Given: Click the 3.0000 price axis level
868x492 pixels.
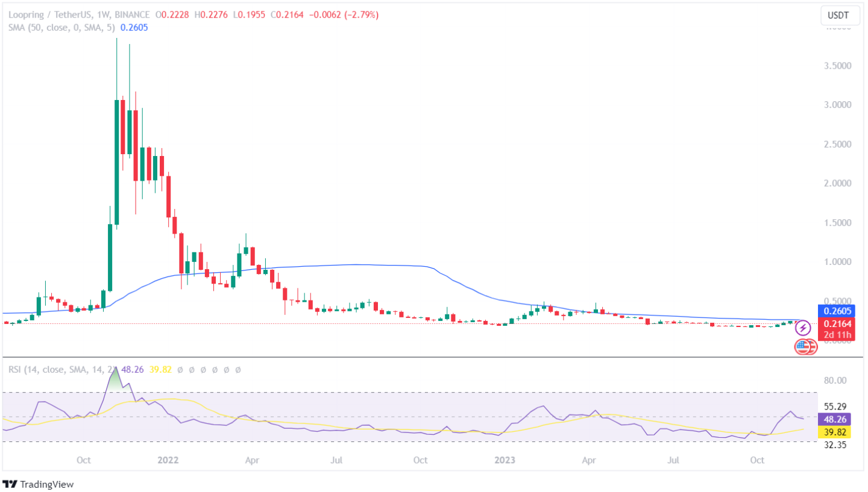Looking at the screenshot, I should coord(838,105).
